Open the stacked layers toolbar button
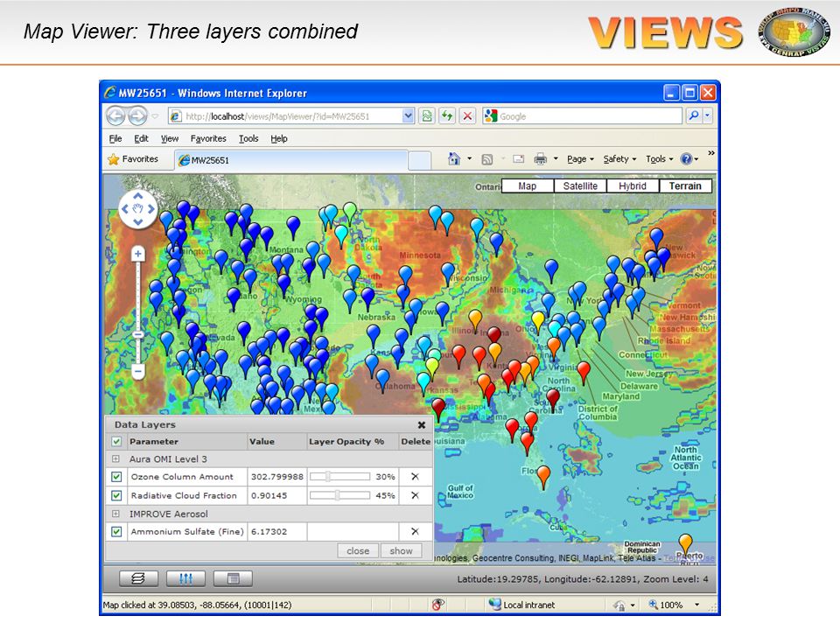The height and width of the screenshot is (630, 840). pos(138,578)
